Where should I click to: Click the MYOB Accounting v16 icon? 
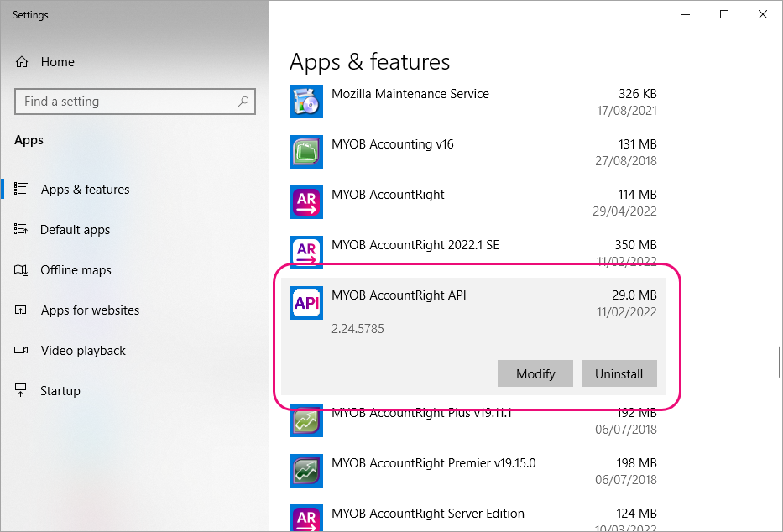pos(305,152)
